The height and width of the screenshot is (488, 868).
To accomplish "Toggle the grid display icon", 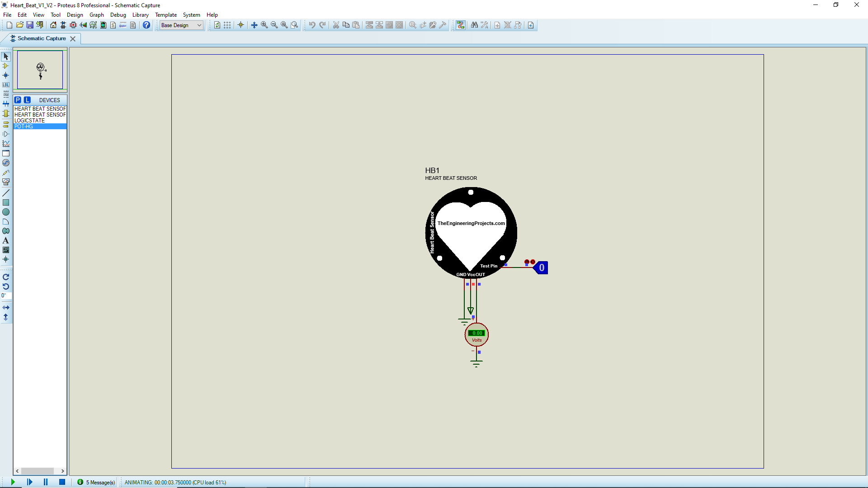I will point(227,25).
